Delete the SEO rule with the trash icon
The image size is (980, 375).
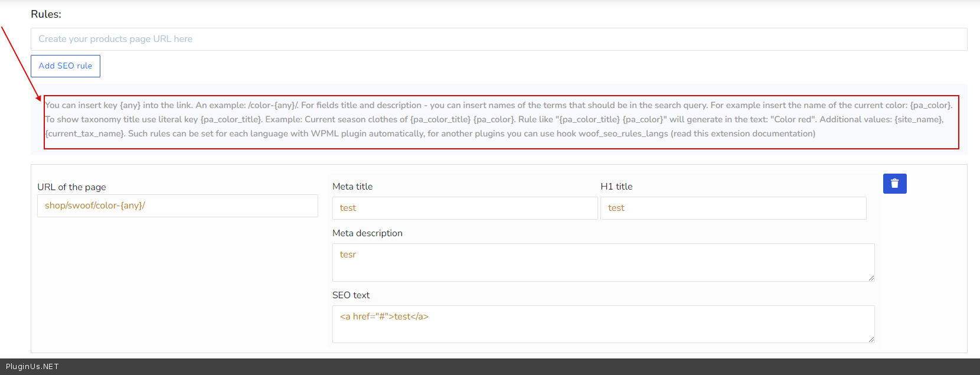(x=894, y=184)
